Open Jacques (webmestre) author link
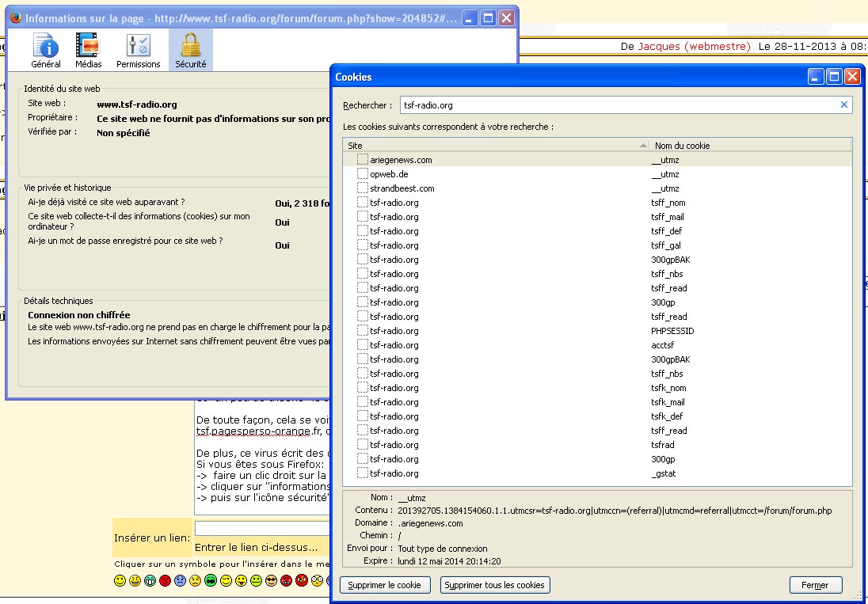 [x=695, y=47]
